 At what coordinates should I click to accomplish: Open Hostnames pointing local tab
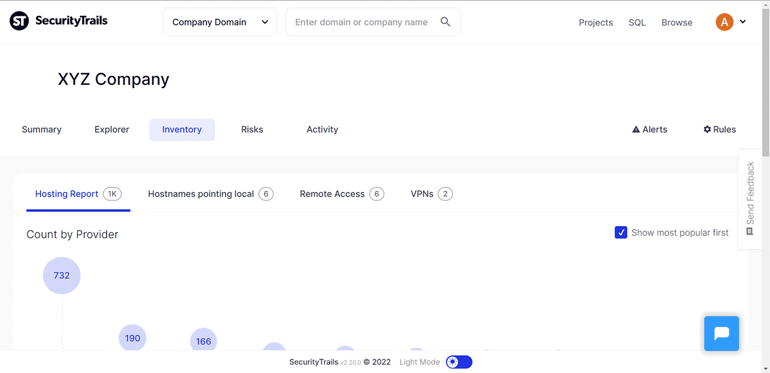[211, 194]
